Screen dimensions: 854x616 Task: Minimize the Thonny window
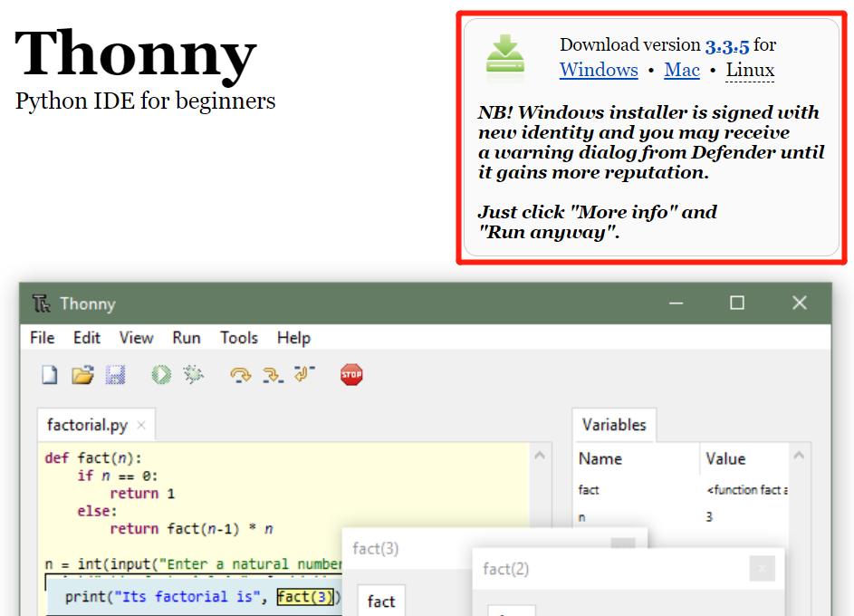tap(676, 303)
